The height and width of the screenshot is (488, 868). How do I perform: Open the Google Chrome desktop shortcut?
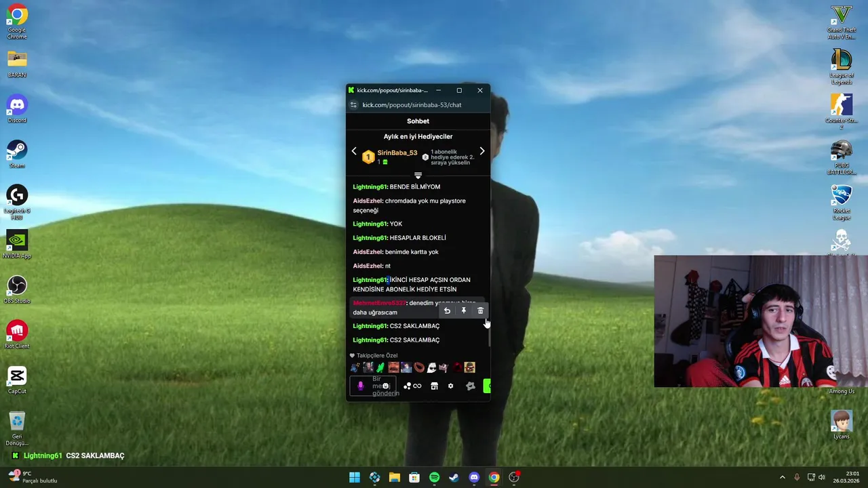pos(17,22)
